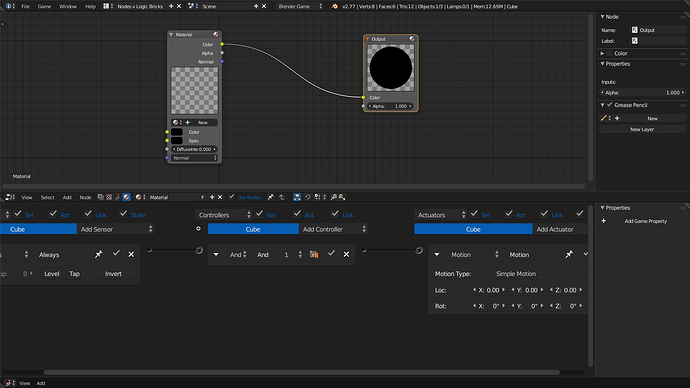
Task: Add a new scene with plus icon
Action: tap(256, 6)
